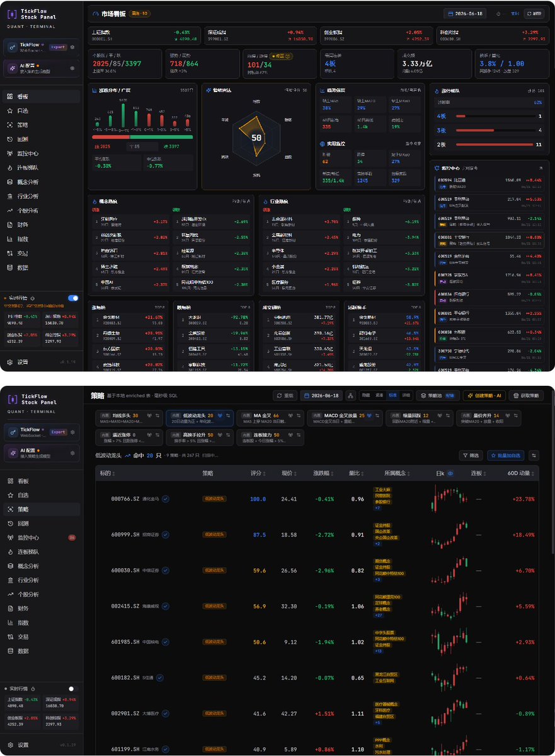
Task: Click the tree-structure icon next to the strategy date
Action: (350, 395)
